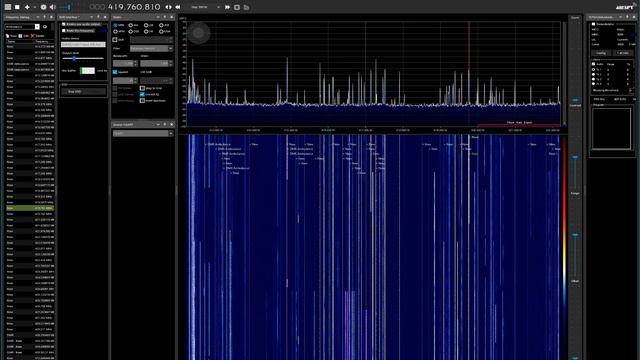This screenshot has height=360, width=640.
Task: Open the audio panel options arrow
Action: 92,17
